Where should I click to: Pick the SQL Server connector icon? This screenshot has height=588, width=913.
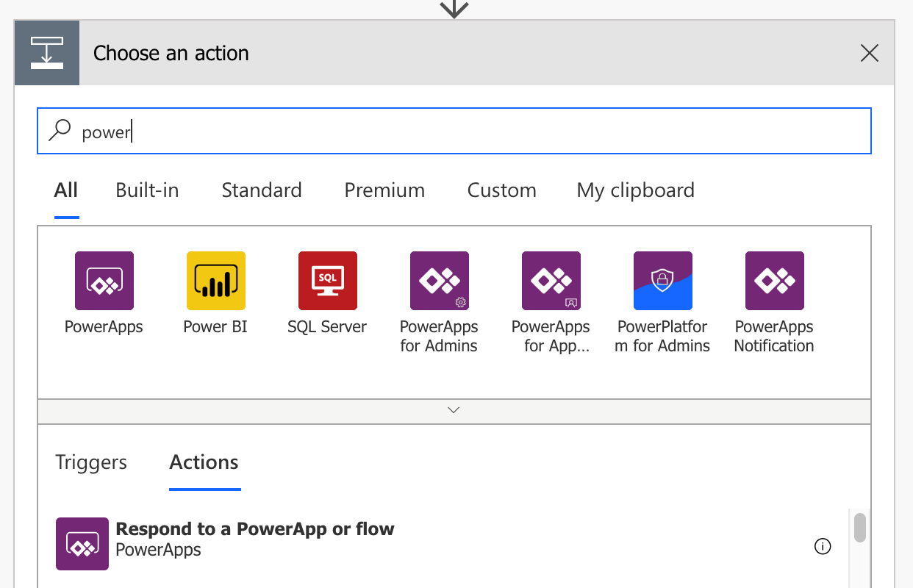[x=328, y=281]
